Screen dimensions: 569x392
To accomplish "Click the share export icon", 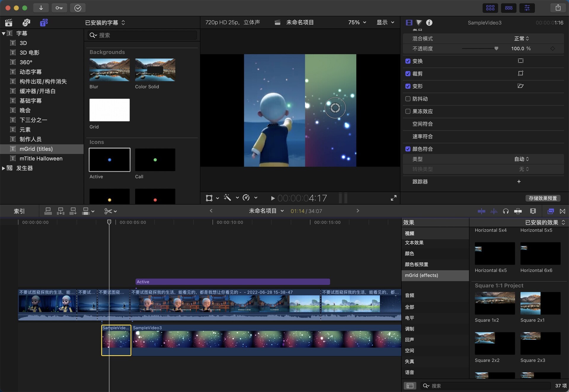I will pos(558,8).
